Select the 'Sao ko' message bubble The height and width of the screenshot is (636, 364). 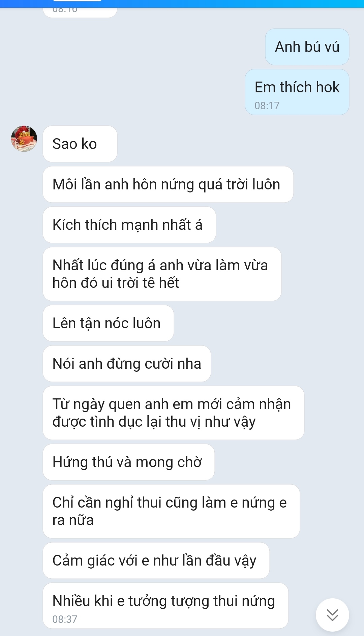click(x=80, y=144)
